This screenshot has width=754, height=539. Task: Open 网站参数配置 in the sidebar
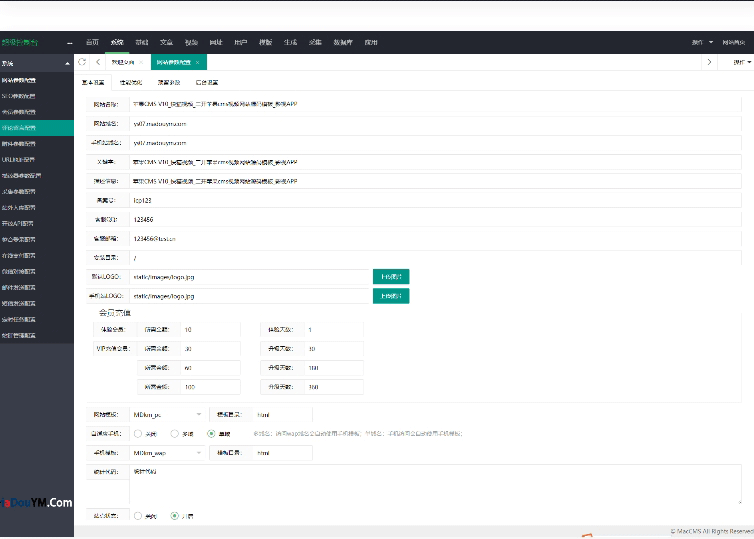click(19, 80)
